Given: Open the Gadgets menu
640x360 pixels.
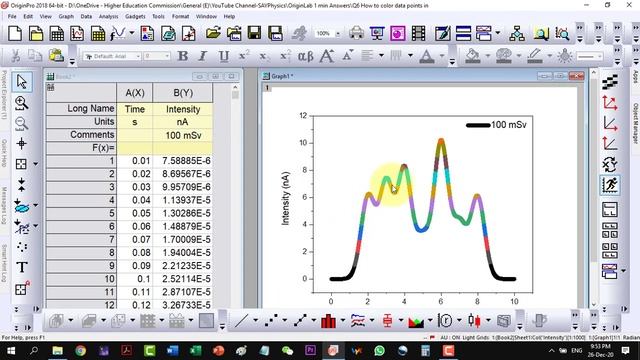Looking at the screenshot, I should 135,16.
